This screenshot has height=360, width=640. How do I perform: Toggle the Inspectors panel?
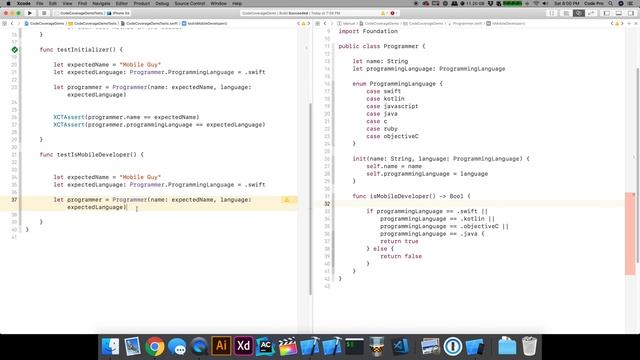click(x=631, y=13)
